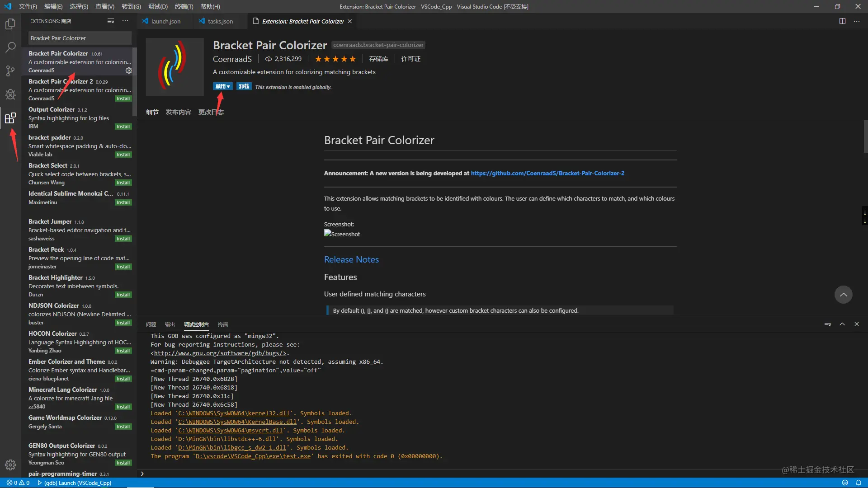Clear extensions search results icon
Viewport: 868px width, 488px height.
tap(111, 21)
